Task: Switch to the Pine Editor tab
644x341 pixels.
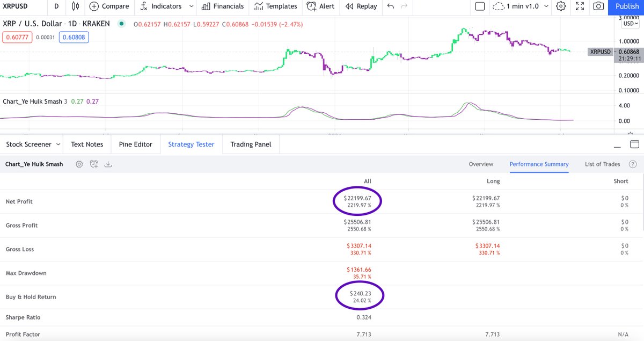Action: (135, 144)
